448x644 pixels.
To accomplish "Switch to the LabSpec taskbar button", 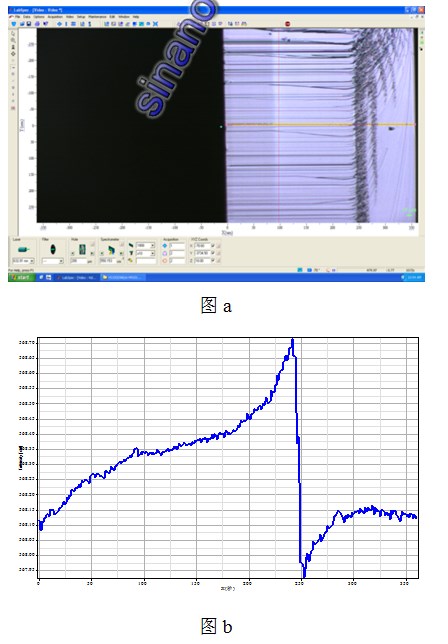I will pos(77,278).
